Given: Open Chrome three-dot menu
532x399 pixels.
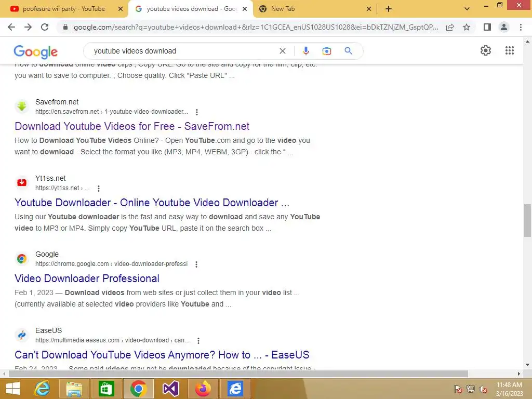Looking at the screenshot, I should pos(521,27).
